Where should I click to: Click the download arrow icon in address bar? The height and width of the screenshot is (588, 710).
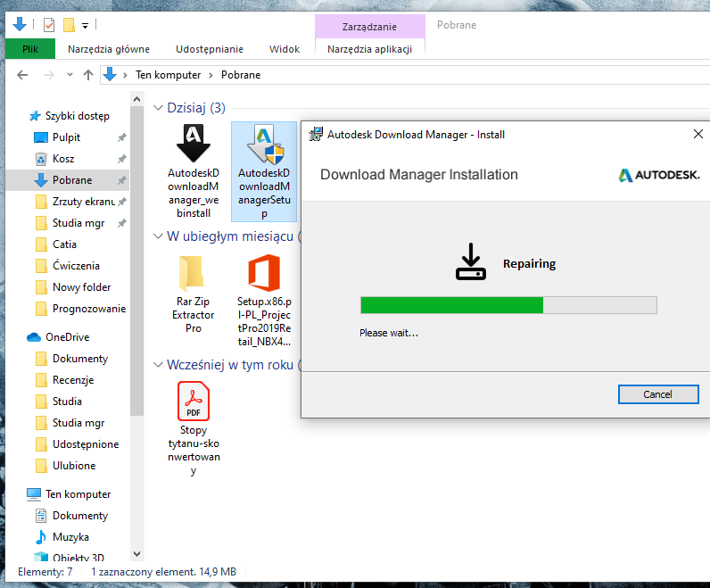(x=110, y=74)
